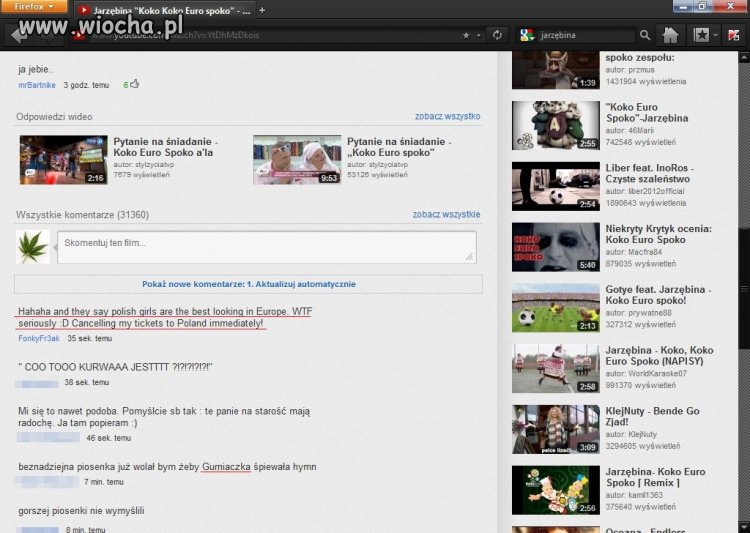Image resolution: width=750 pixels, height=533 pixels.
Task: Click the search box containing jarzębina
Action: click(586, 35)
